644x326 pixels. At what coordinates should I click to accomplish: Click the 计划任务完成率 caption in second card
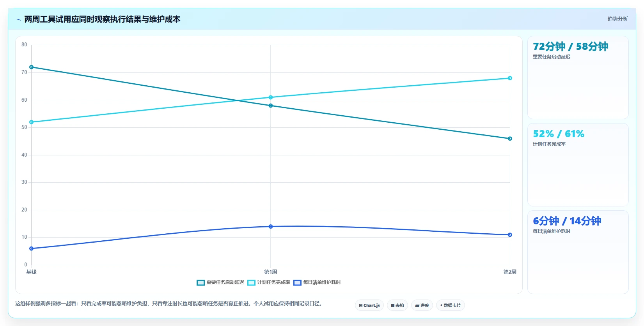pos(549,144)
